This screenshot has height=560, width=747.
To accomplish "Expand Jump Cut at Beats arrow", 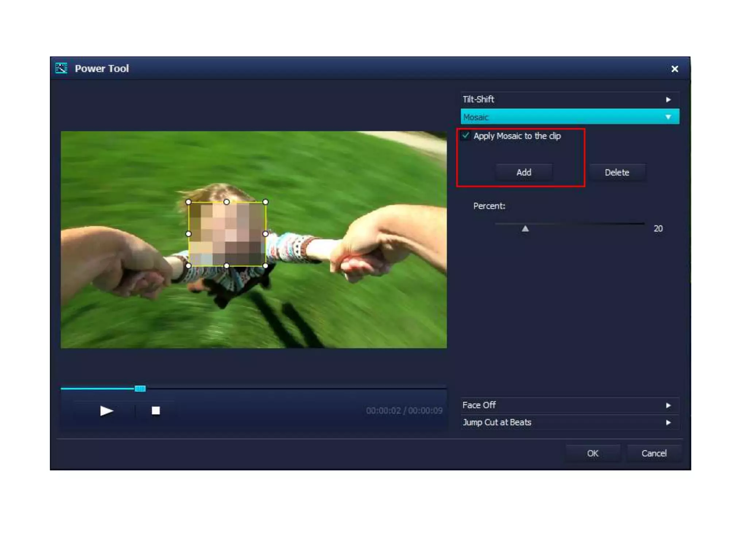I will [x=668, y=423].
